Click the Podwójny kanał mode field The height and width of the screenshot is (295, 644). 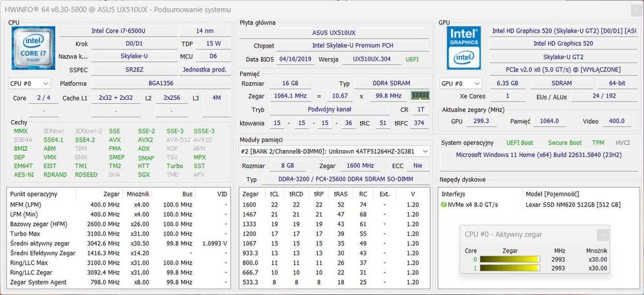click(329, 109)
